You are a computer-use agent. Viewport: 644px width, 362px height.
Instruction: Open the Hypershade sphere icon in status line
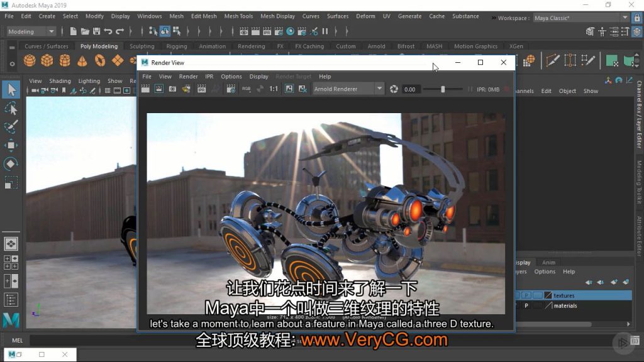[291, 31]
